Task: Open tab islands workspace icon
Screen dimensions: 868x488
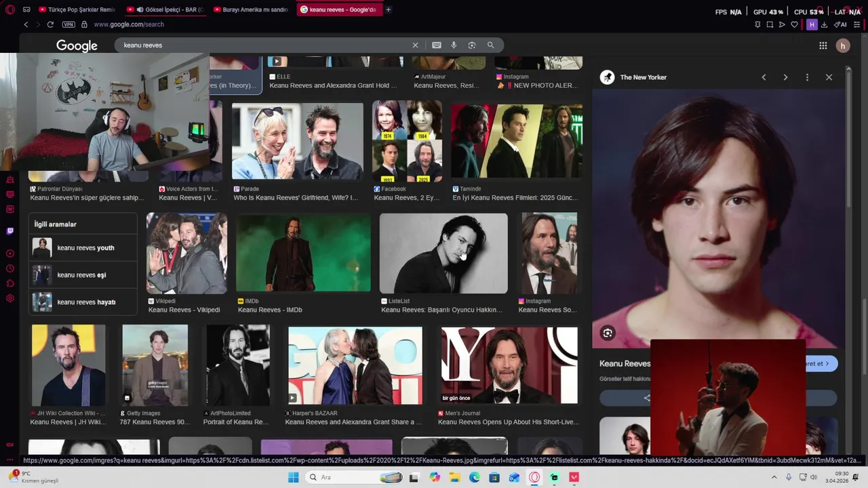Action: (26, 9)
